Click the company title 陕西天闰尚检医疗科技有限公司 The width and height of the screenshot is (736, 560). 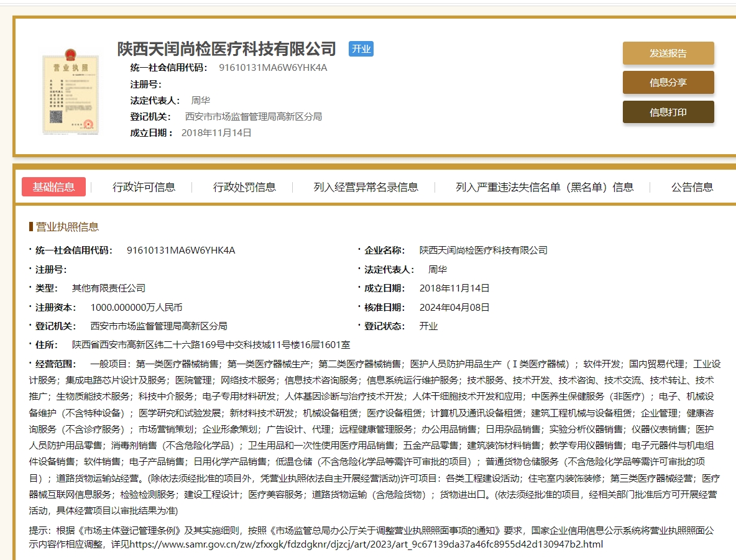pos(226,48)
